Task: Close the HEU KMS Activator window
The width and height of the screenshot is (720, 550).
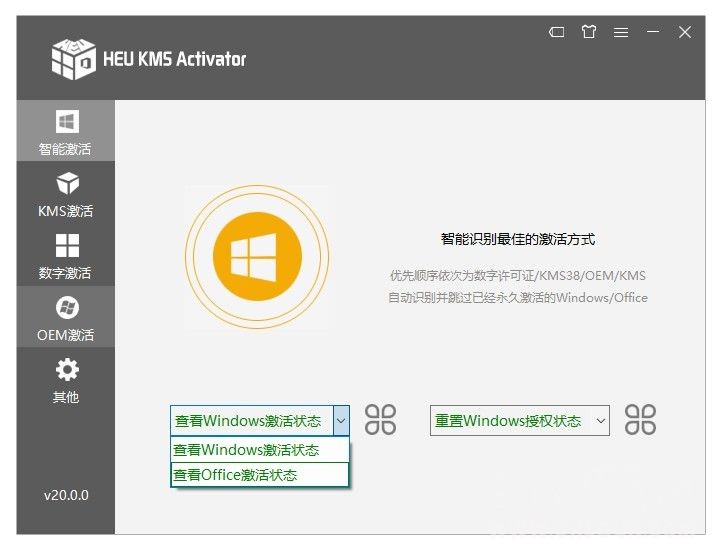Action: pos(685,32)
